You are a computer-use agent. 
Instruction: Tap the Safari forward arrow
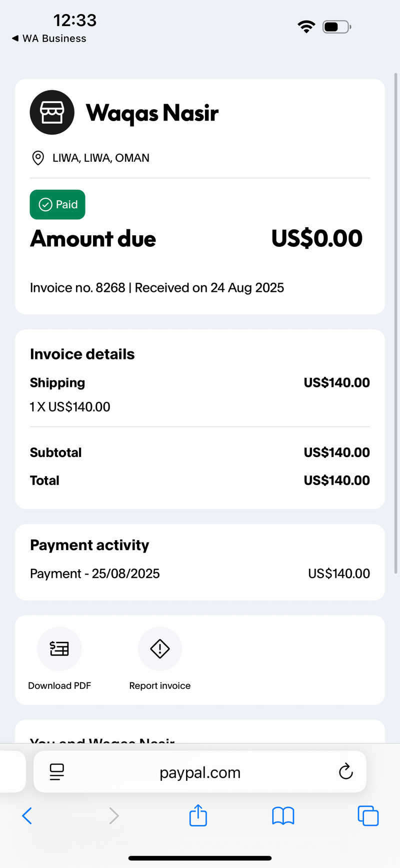[x=114, y=815]
